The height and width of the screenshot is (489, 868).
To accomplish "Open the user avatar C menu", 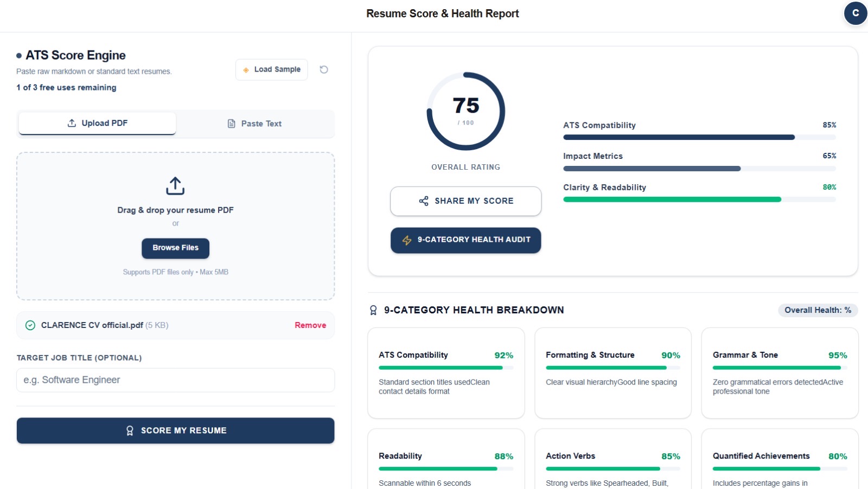I will [x=856, y=14].
